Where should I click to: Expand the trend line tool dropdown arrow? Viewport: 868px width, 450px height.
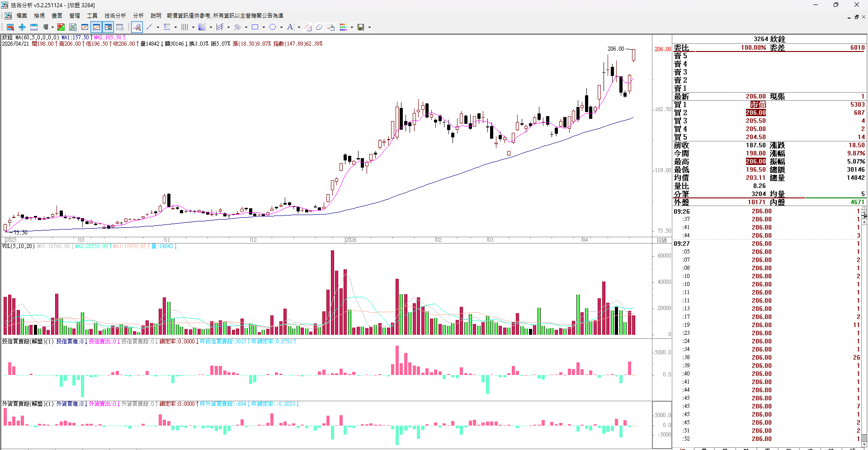click(x=158, y=27)
